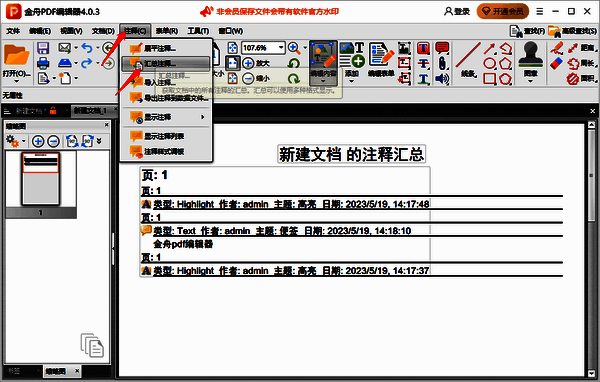The image size is (600, 382).
Task: Click the 放大 zoom in button
Action: [256, 63]
